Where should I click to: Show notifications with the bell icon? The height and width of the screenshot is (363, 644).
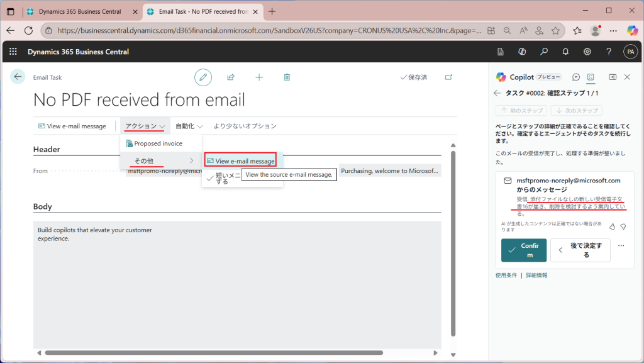coord(565,52)
